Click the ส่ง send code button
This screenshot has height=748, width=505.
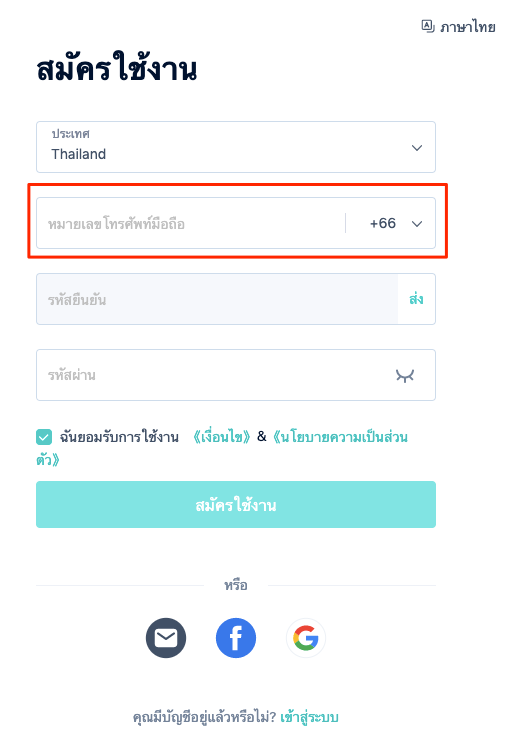click(x=416, y=299)
